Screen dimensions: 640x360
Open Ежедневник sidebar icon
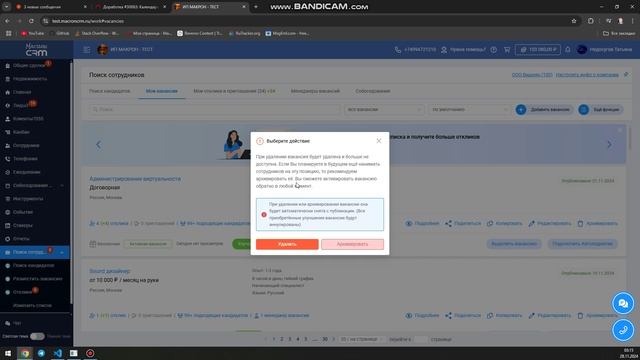(7, 172)
